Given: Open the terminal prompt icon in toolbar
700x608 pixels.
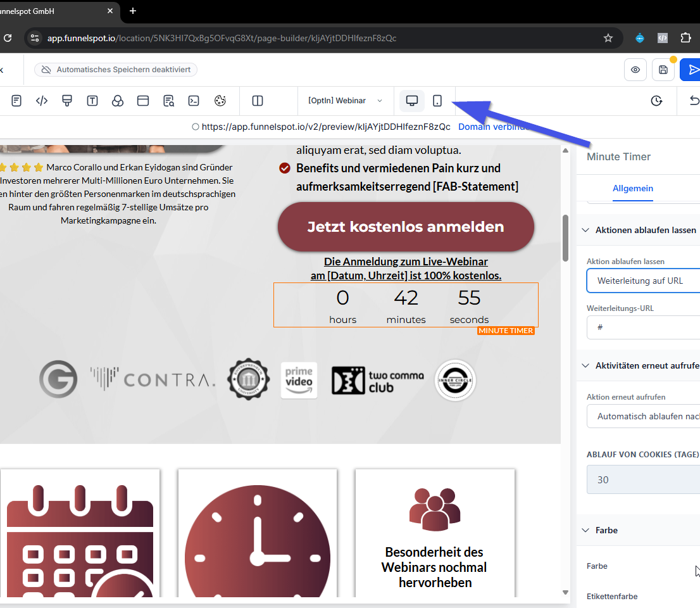Looking at the screenshot, I should click(194, 101).
